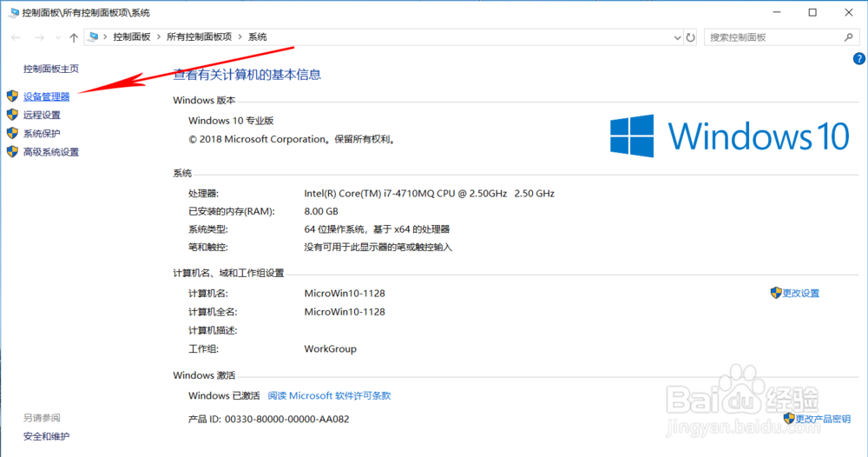Refresh the control panel page
Image resolution: width=868 pixels, height=457 pixels.
click(x=690, y=37)
